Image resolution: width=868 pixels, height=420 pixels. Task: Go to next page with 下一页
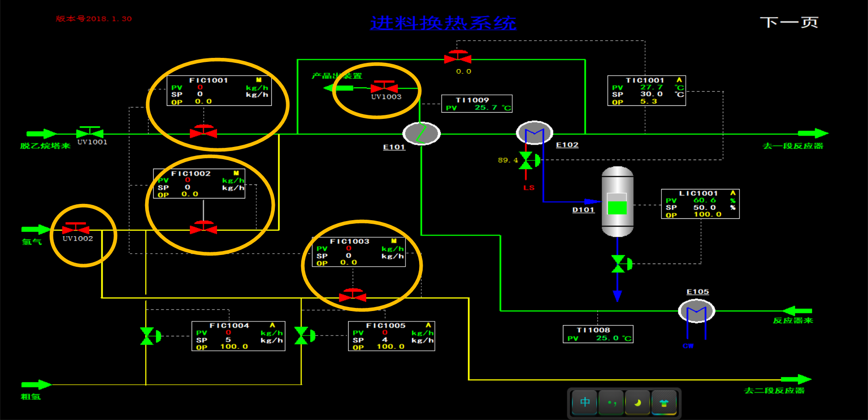click(789, 22)
